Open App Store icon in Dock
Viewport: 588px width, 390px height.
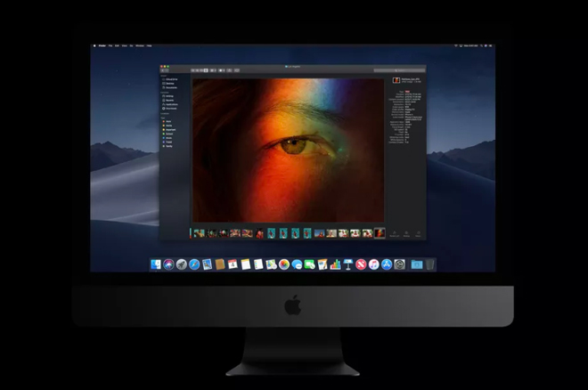point(387,264)
